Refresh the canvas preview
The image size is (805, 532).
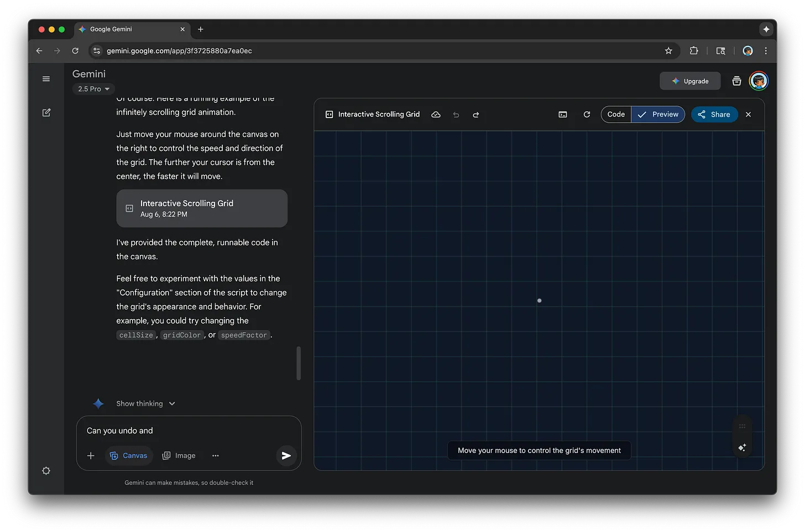point(587,114)
